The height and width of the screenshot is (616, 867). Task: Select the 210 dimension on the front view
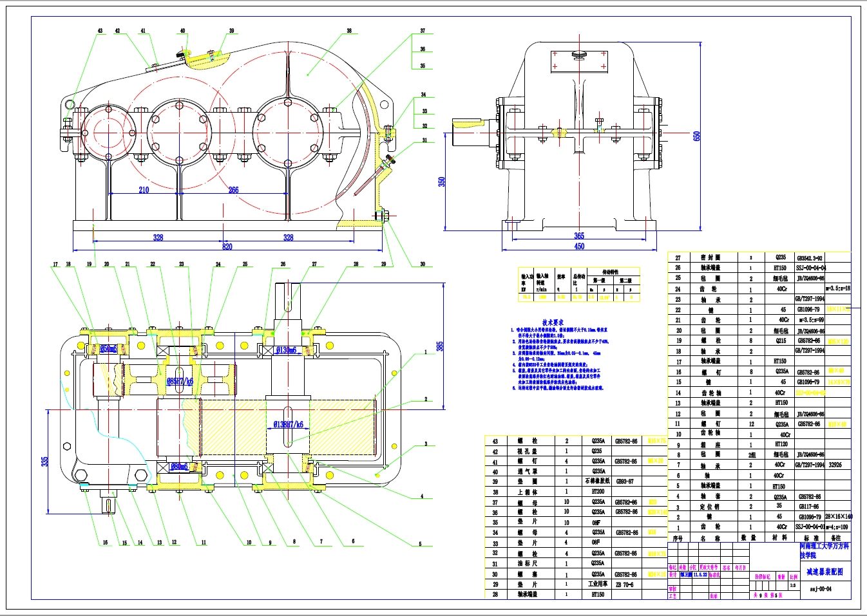(x=144, y=190)
